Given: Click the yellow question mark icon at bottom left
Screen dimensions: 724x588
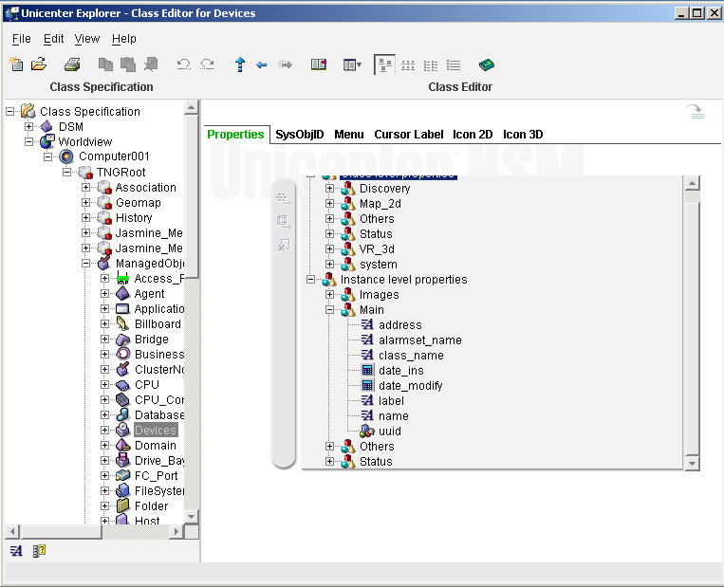Looking at the screenshot, I should tap(39, 550).
